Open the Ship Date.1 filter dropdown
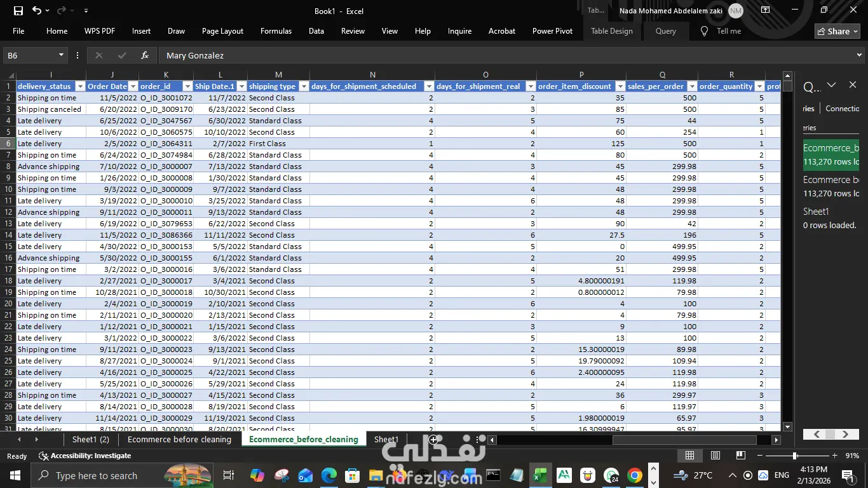This screenshot has height=488, width=868. [x=241, y=86]
